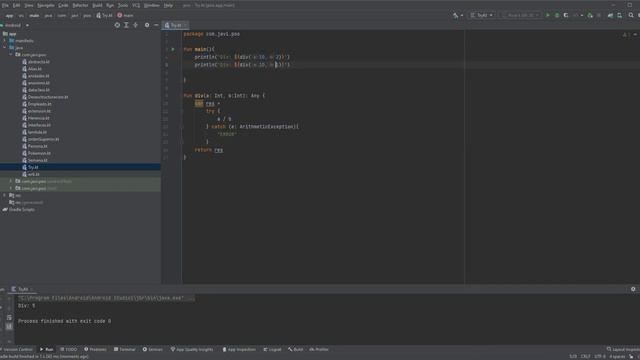The image size is (640, 360).
Task: Expand the res folder
Action: [5, 196]
